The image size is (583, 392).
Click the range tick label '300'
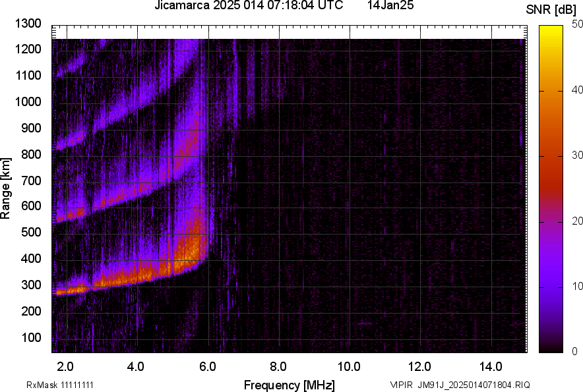coord(31,285)
